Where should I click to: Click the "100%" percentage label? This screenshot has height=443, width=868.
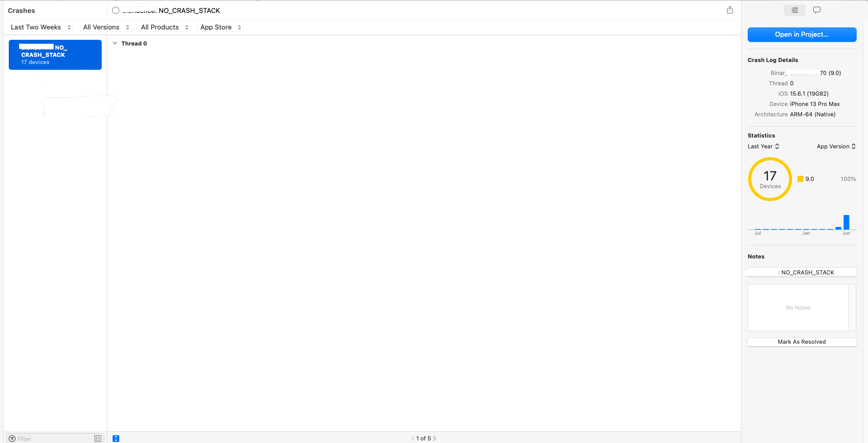click(x=848, y=179)
